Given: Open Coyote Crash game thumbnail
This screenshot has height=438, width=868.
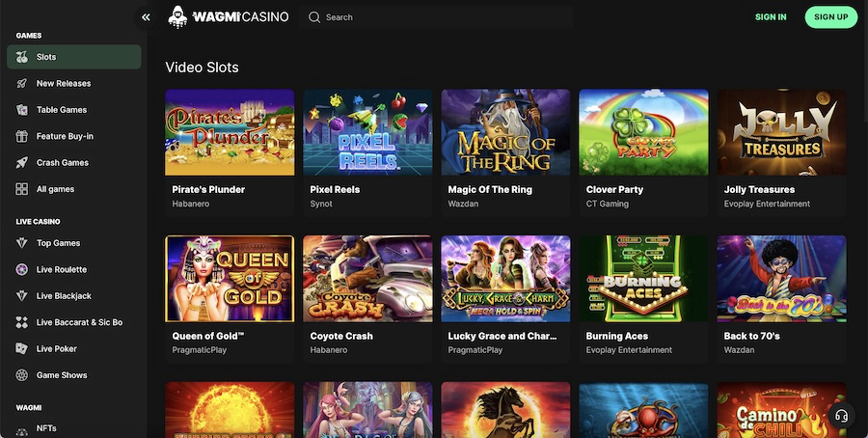Looking at the screenshot, I should [367, 279].
